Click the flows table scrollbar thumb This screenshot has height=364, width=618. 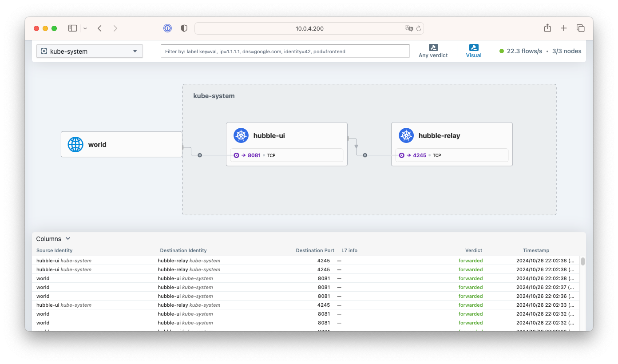[583, 261]
